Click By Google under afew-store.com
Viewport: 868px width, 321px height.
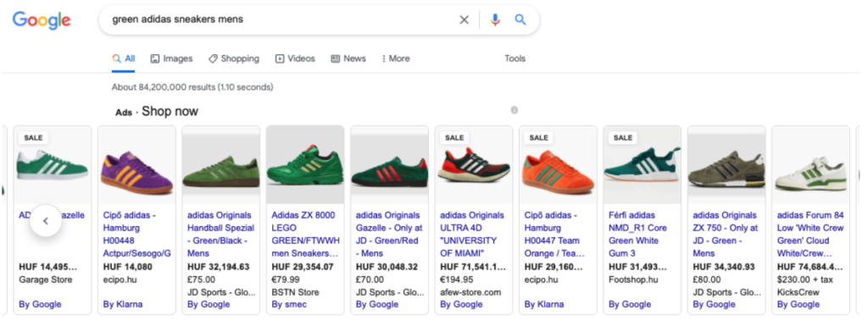coord(461,304)
